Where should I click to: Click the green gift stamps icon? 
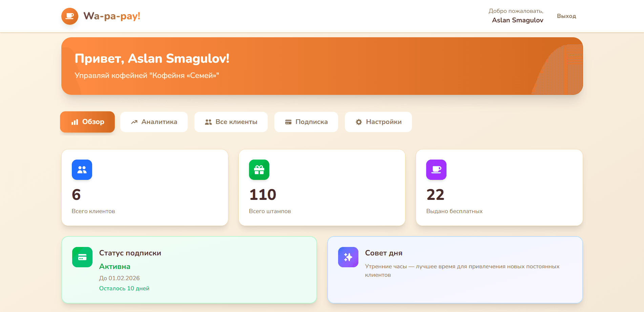pos(259,170)
